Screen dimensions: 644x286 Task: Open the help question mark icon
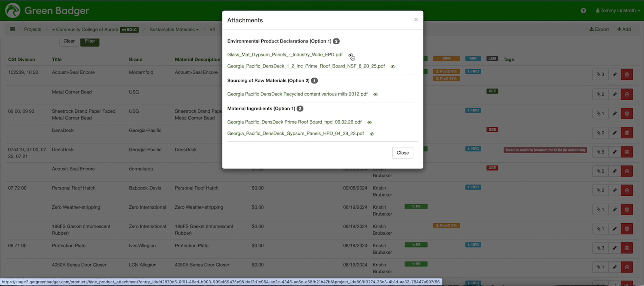pos(583,10)
